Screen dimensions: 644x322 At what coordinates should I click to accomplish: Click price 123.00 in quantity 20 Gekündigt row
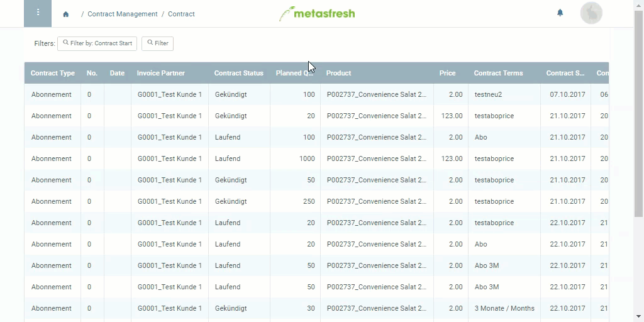pos(452,116)
